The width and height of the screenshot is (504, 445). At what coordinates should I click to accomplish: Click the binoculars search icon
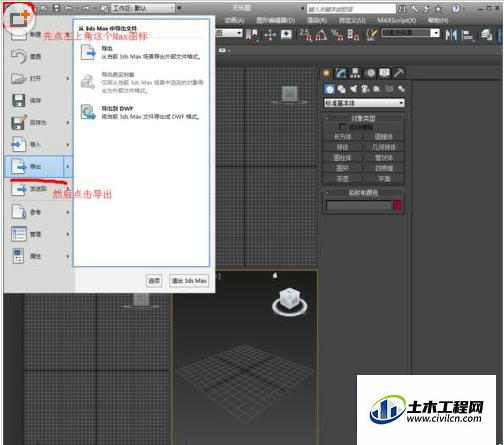[402, 8]
